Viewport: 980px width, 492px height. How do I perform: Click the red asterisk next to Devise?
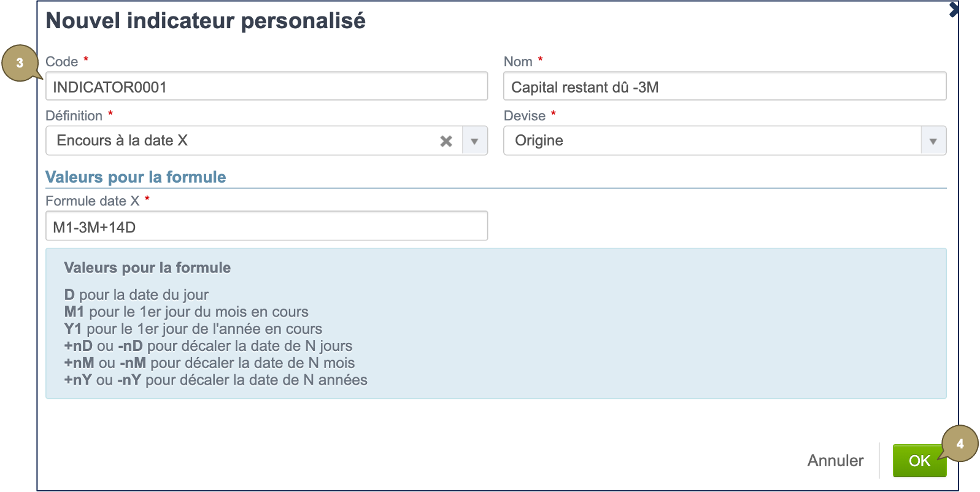[554, 113]
